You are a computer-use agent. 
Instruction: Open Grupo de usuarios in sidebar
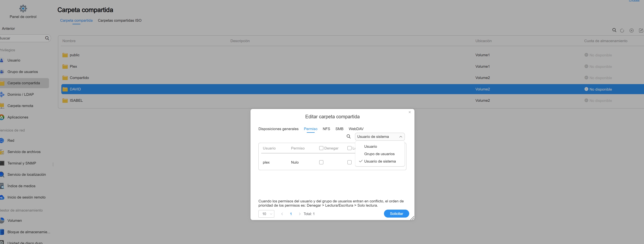23,72
